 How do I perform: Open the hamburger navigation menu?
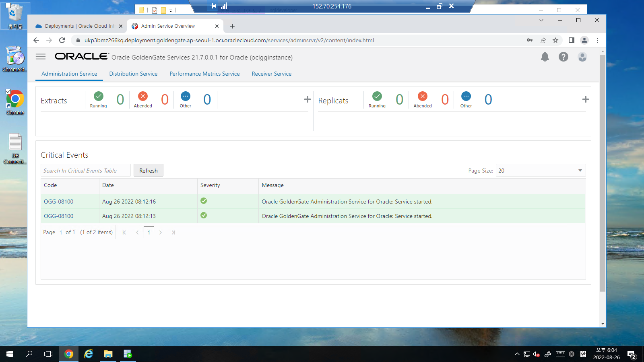coord(41,57)
